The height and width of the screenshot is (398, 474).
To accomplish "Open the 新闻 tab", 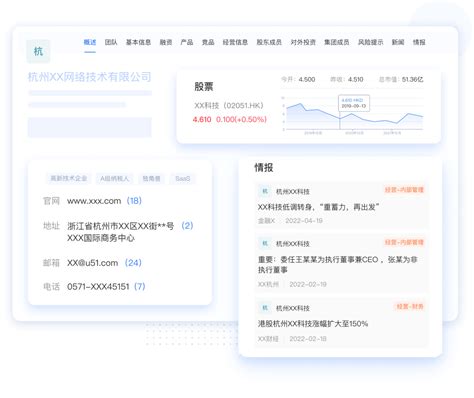I will coord(398,42).
